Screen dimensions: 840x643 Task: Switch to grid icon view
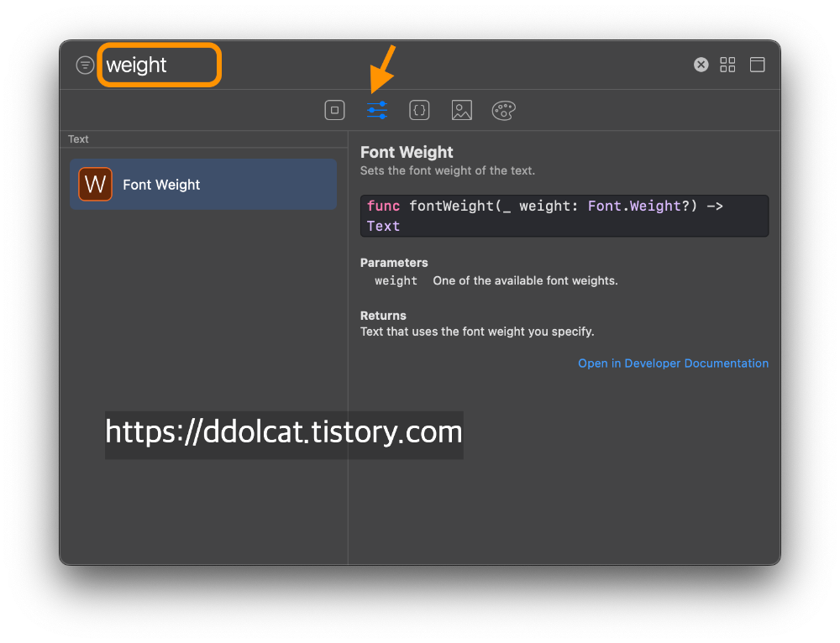[x=727, y=65]
